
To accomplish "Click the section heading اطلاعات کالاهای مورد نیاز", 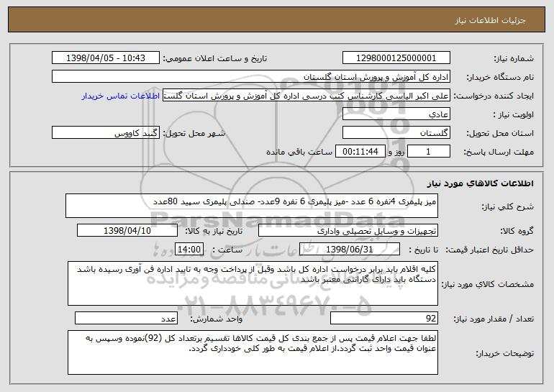I will (480, 183).
